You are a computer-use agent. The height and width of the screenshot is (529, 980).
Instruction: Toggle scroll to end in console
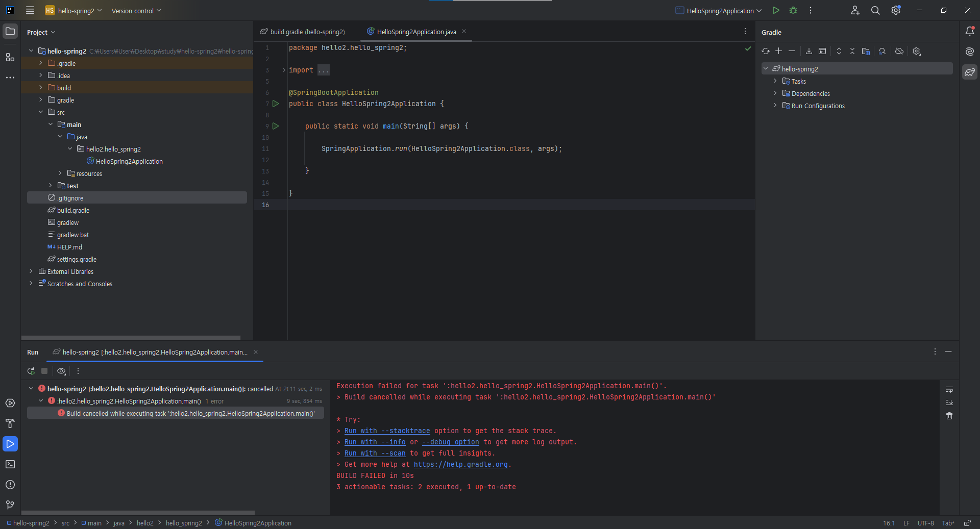[949, 402]
